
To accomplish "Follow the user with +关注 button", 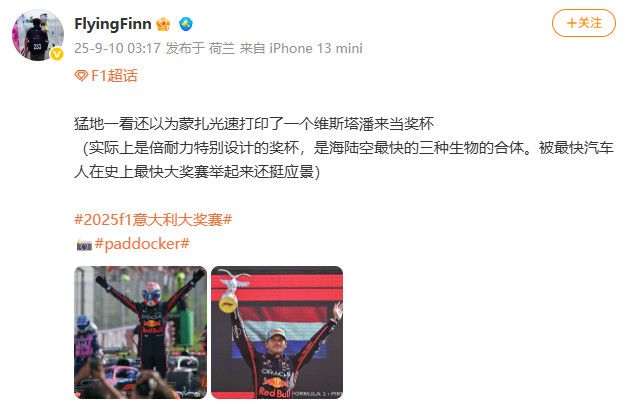I will 583,23.
